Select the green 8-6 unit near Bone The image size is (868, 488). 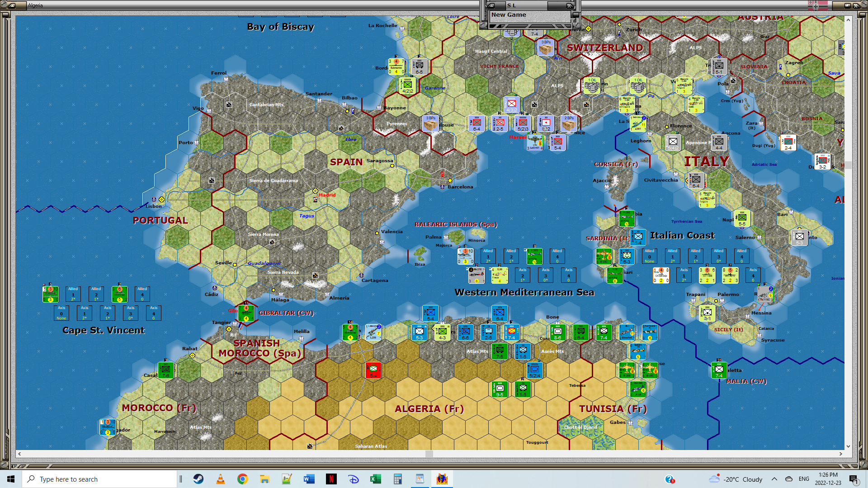(558, 332)
